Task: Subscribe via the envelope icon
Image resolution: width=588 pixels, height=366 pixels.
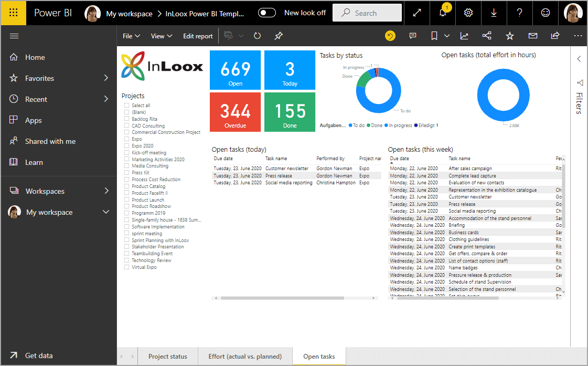Action: [532, 36]
